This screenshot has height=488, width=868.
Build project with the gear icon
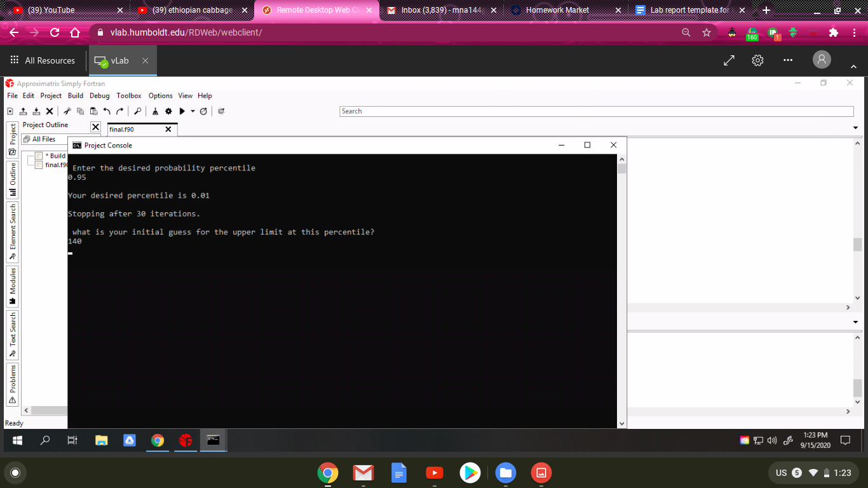click(168, 111)
